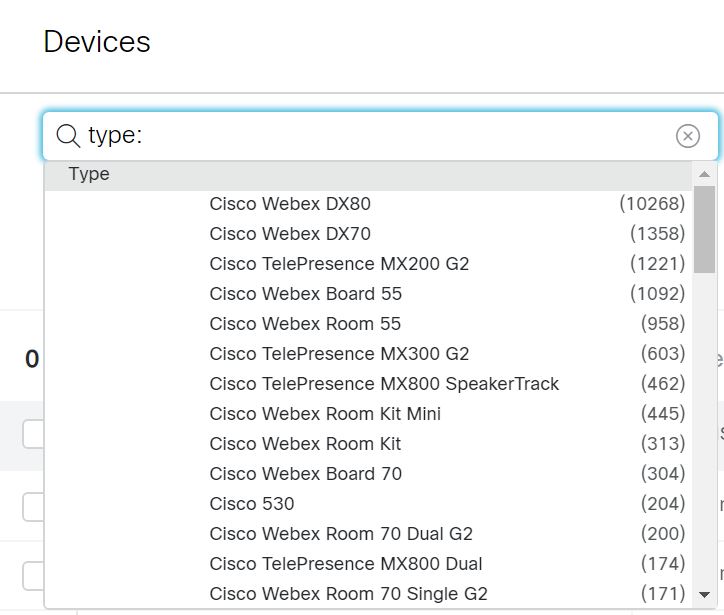The height and width of the screenshot is (615, 724).
Task: Pick Cisco Webex Room Kit Mini
Action: (368, 414)
